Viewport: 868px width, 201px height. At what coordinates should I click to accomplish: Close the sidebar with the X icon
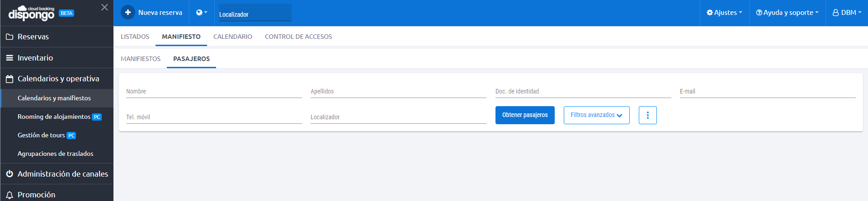pos(104,7)
